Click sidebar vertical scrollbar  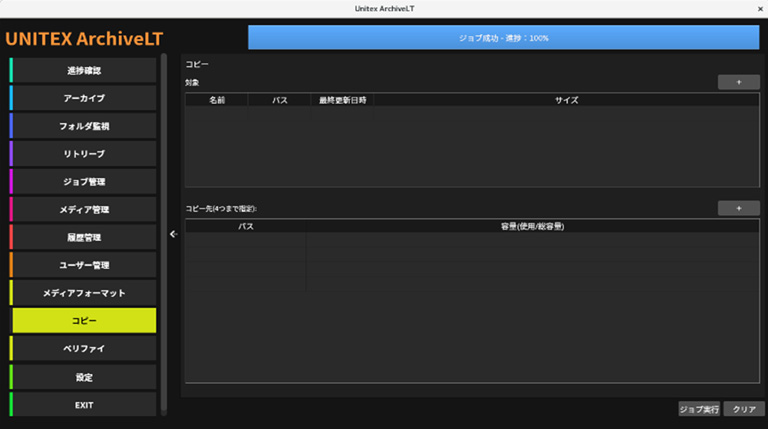[164, 233]
